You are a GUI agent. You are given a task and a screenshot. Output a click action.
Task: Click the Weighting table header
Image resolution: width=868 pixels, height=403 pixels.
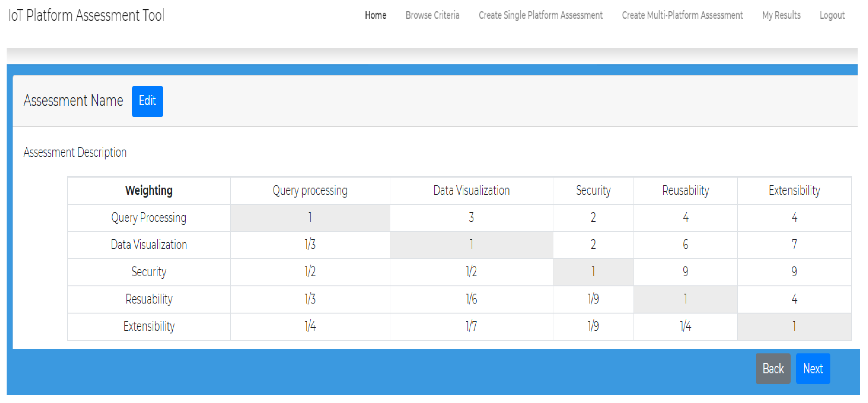coord(149,191)
